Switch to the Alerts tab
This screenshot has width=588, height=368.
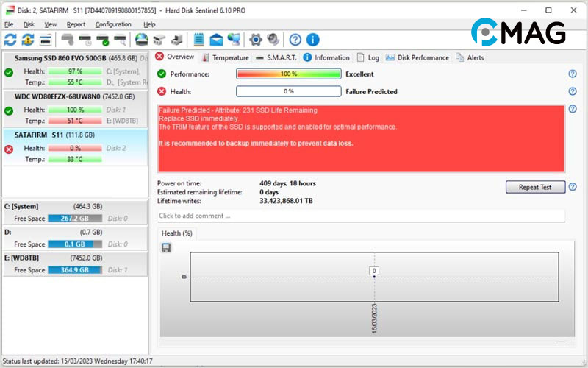[x=470, y=57]
